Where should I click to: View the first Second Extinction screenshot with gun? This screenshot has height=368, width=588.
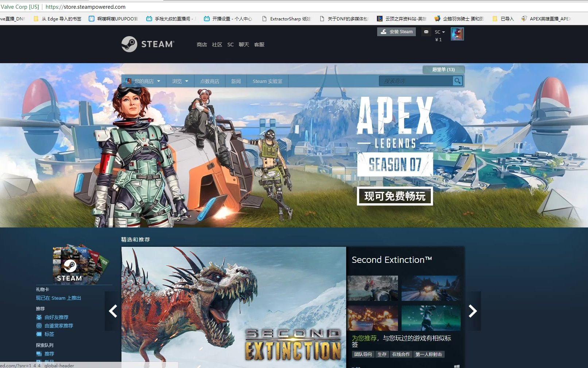[x=372, y=288]
